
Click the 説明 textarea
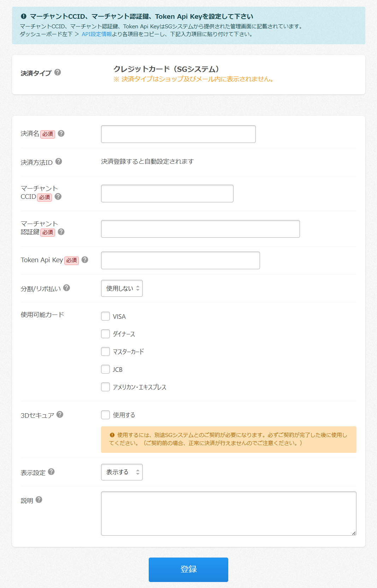coord(228,513)
